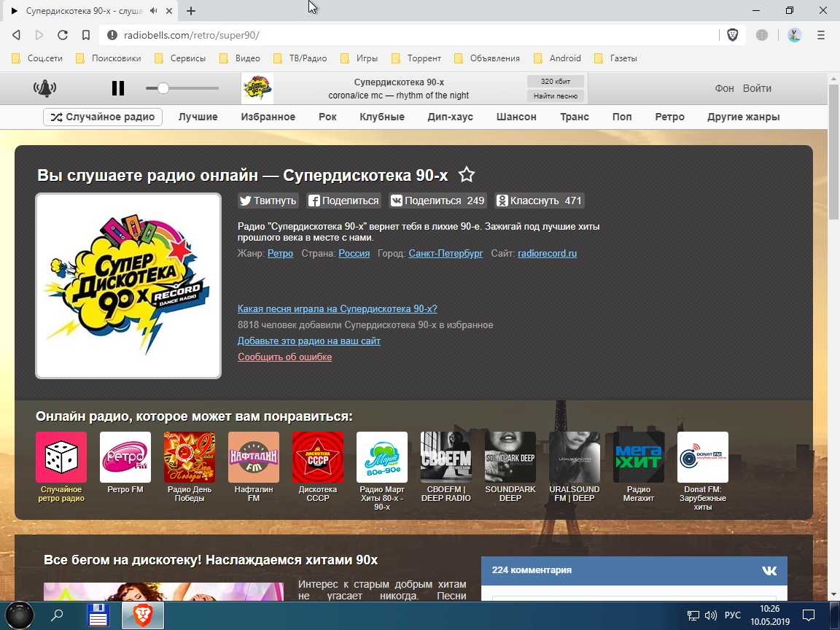Open the URALSOUND FM DEEP station
The height and width of the screenshot is (630, 840).
(x=575, y=457)
